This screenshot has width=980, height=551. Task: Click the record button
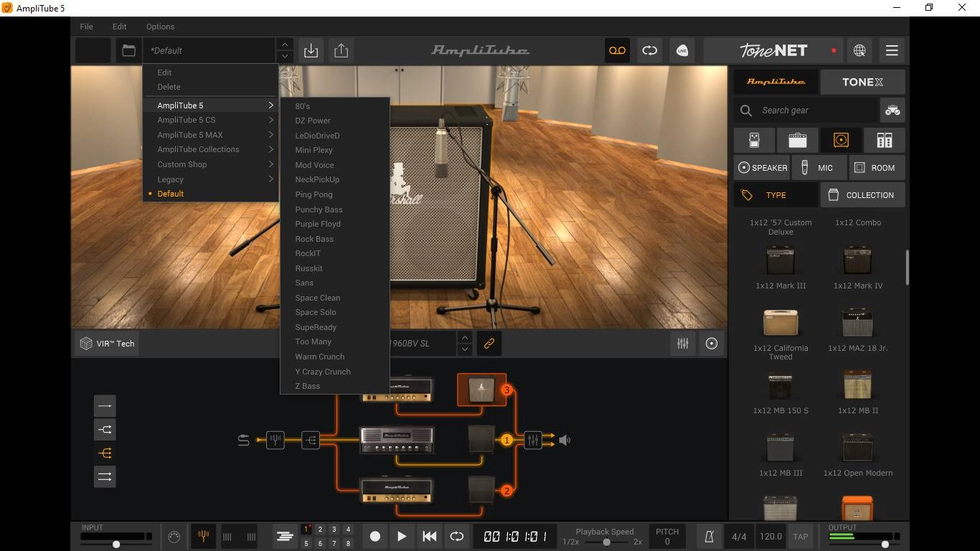click(x=374, y=536)
